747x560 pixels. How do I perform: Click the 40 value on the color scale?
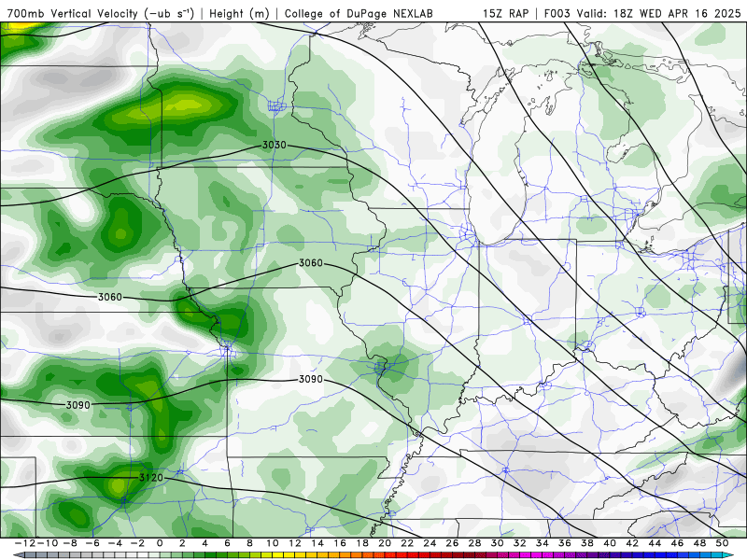coord(610,543)
